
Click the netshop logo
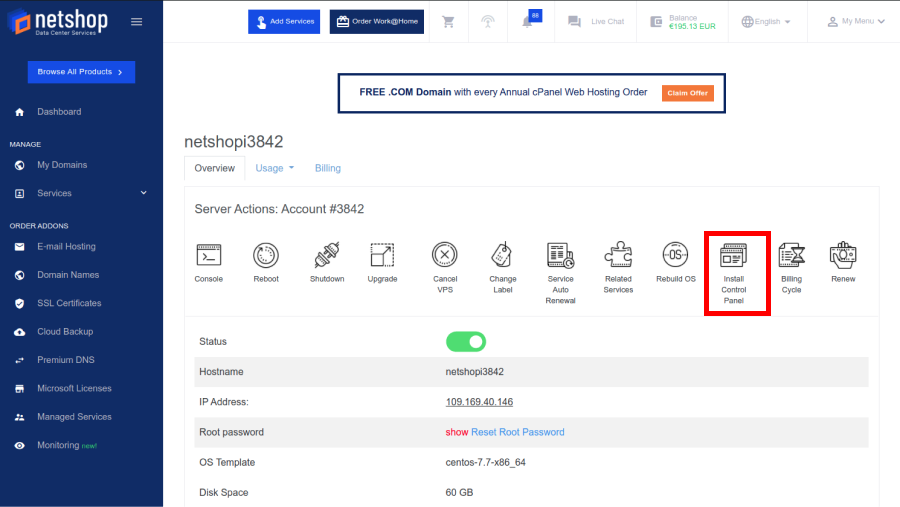tap(58, 22)
